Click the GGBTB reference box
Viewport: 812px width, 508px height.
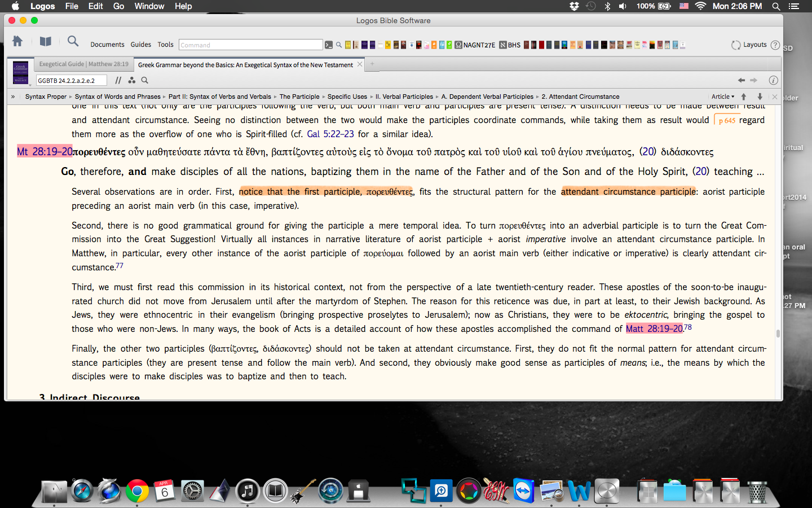click(x=72, y=80)
